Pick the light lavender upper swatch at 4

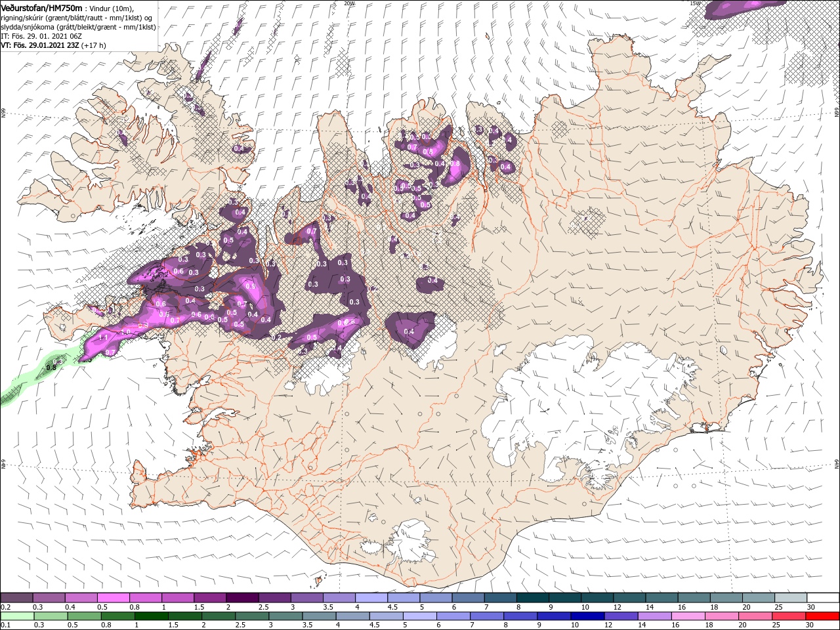click(x=371, y=597)
